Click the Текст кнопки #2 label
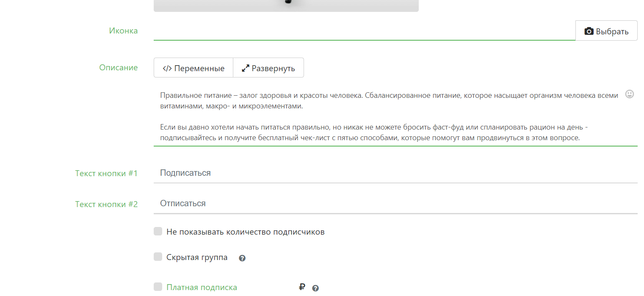The image size is (644, 296). click(106, 204)
